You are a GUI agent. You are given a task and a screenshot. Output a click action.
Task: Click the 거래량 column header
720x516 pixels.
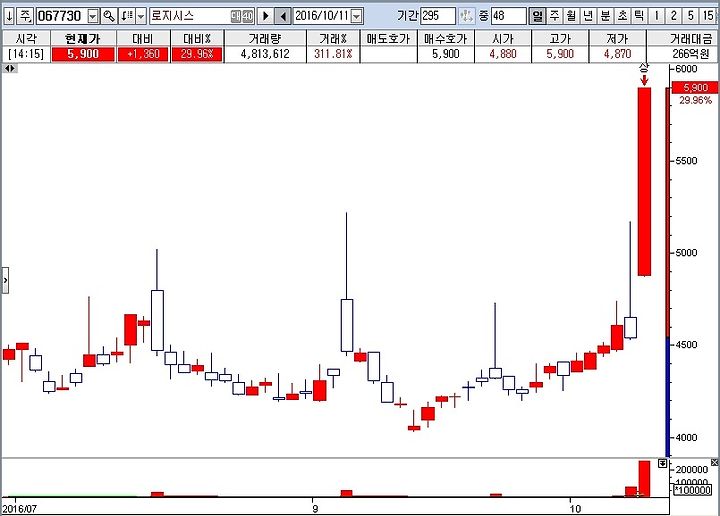coord(265,39)
